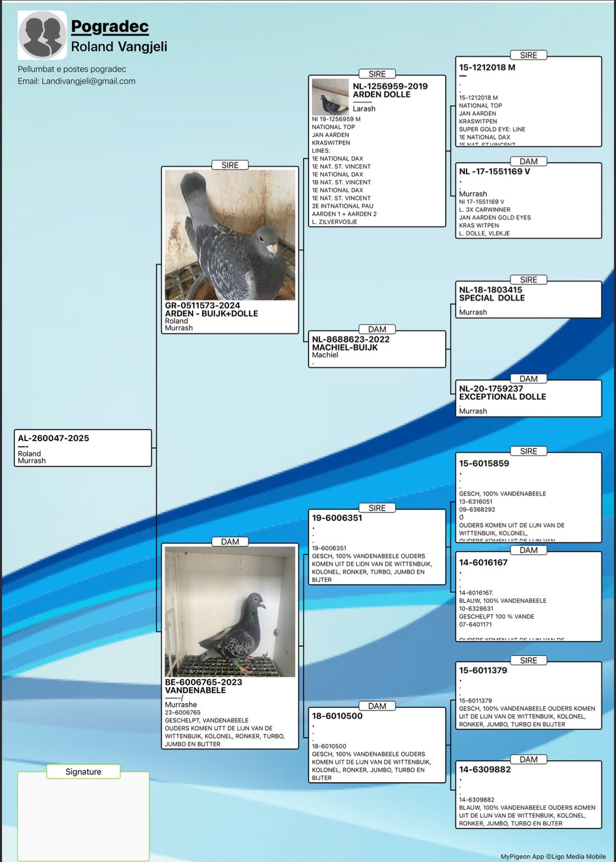
Task: Select the NL-8688623-2022 MACHIEL-BUIJK entry
Action: tap(376, 349)
